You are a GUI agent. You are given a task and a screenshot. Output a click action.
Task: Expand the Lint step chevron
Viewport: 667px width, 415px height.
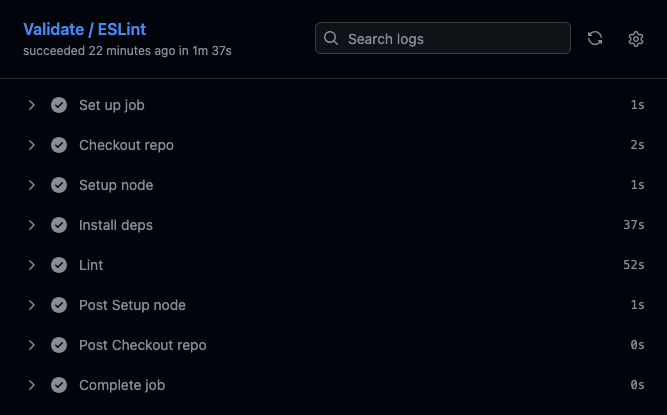click(31, 265)
